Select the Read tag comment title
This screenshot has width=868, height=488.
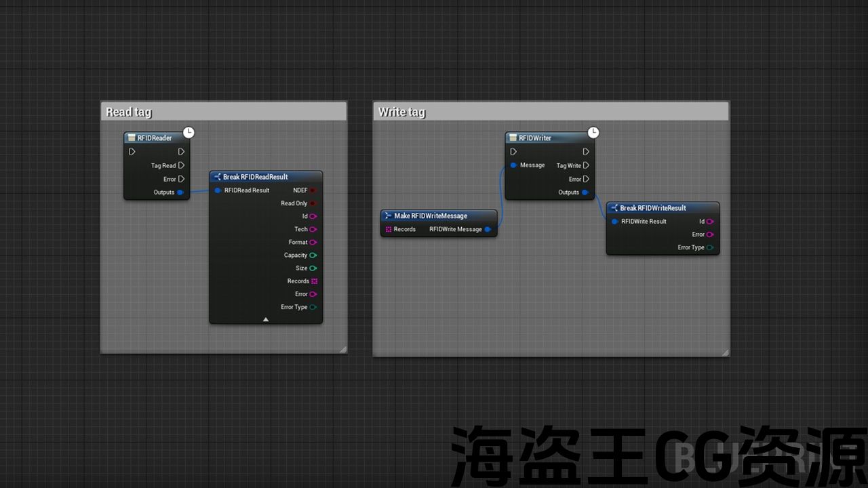pyautogui.click(x=129, y=112)
